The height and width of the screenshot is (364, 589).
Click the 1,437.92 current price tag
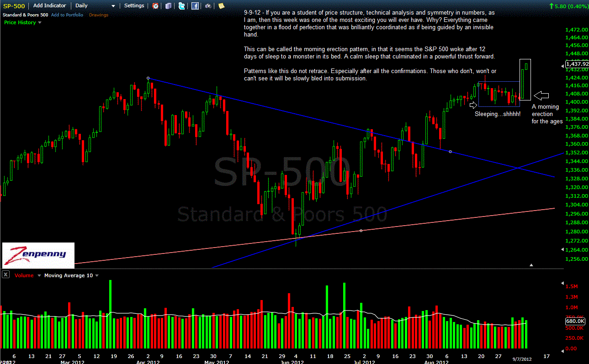coord(577,64)
